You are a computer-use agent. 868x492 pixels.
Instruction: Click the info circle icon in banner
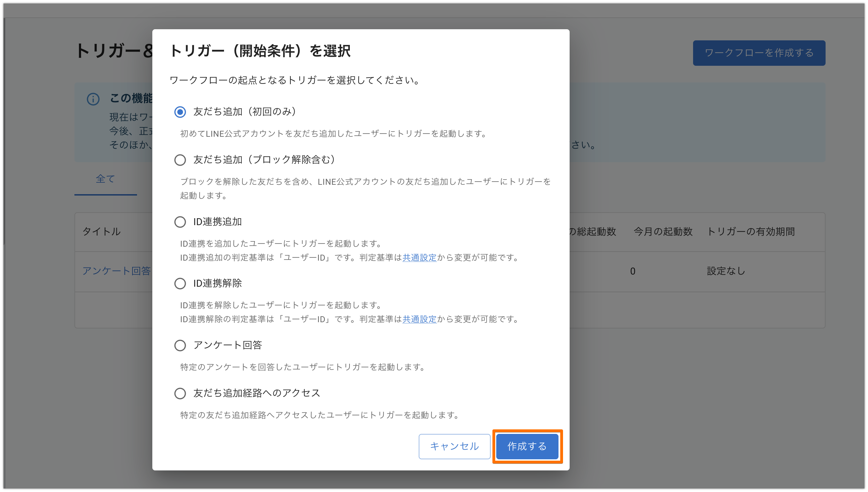93,99
